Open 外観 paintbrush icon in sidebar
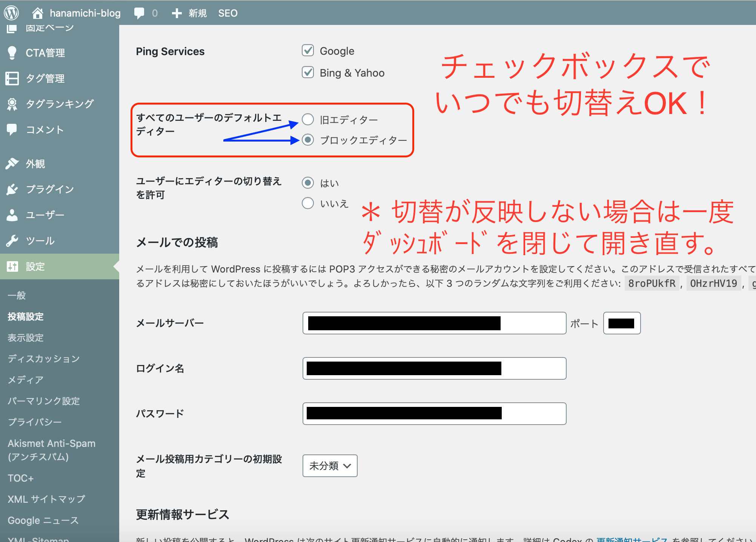This screenshot has width=756, height=542. (12, 163)
